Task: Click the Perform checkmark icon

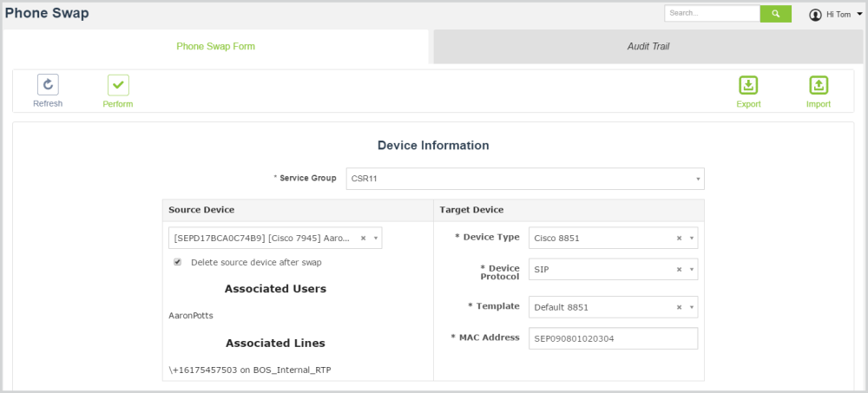Action: pyautogui.click(x=118, y=85)
